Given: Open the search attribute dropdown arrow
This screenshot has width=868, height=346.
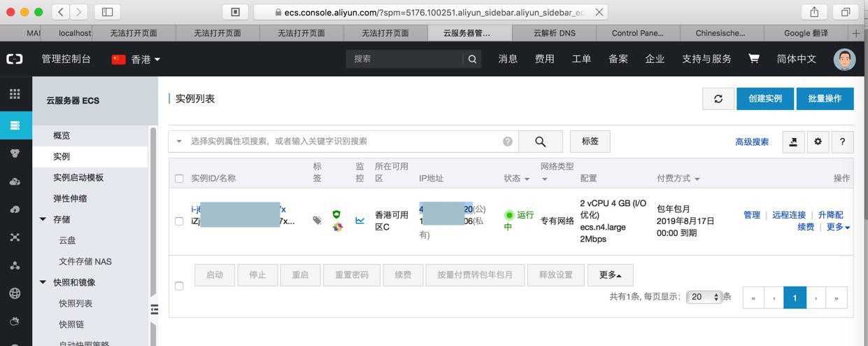Looking at the screenshot, I should [179, 141].
